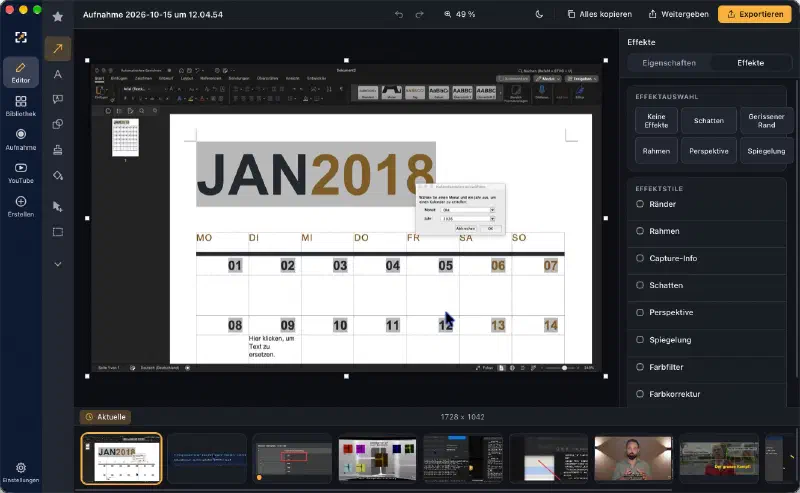This screenshot has height=493, width=800.
Task: Click the recording title Aufnahme 2026-10-15
Action: click(x=153, y=14)
